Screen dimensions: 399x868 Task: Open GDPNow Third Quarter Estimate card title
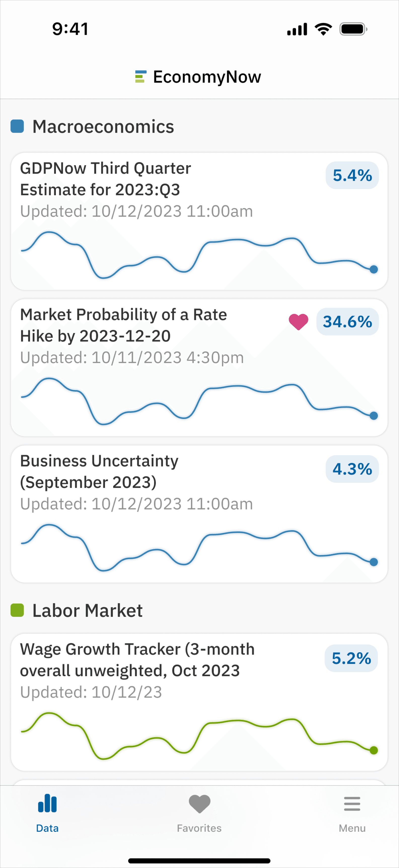(105, 179)
